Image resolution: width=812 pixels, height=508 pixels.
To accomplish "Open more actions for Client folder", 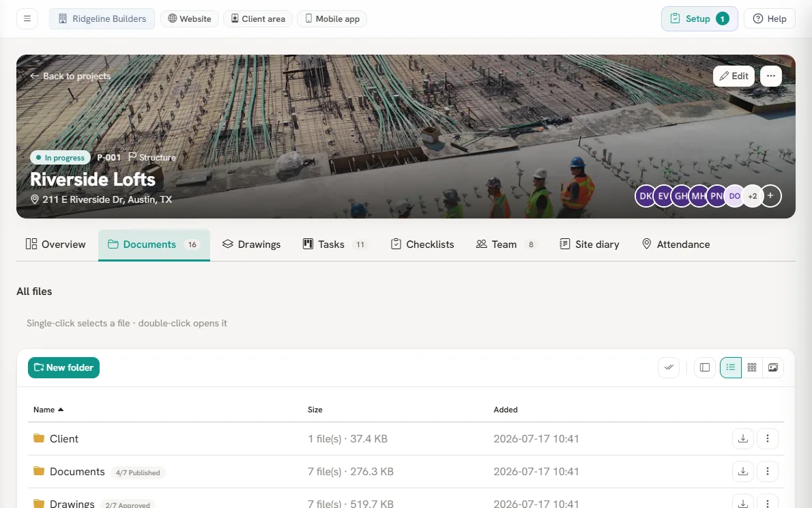I will tap(768, 438).
